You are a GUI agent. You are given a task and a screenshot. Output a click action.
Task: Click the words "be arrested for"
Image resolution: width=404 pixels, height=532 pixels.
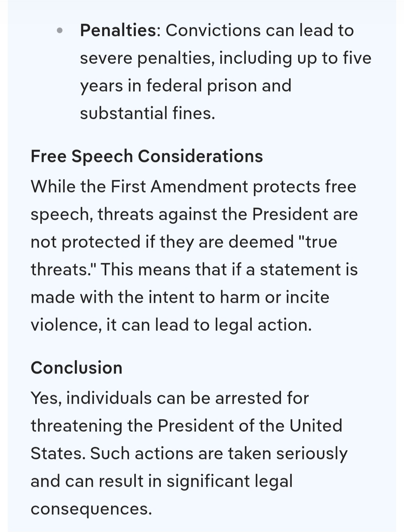click(x=249, y=398)
